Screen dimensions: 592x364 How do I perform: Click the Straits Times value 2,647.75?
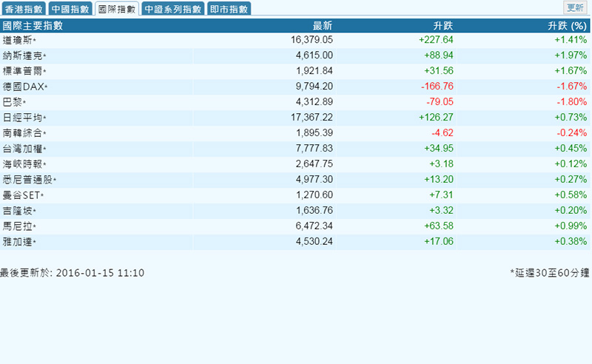314,164
